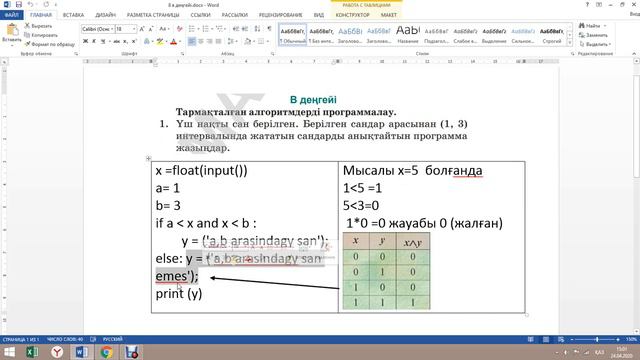Image resolution: width=640 pixels, height=360 pixels.
Task: Toggle italic К formatting
Action: [94, 41]
